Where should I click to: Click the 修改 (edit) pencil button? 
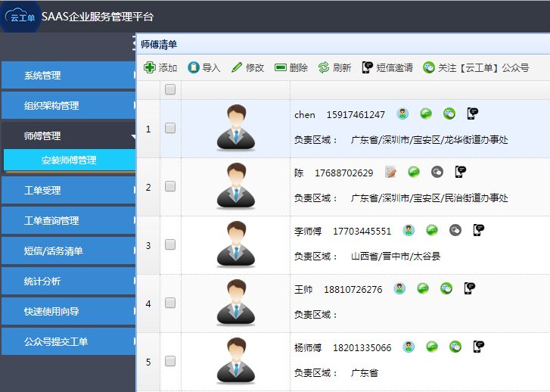[x=247, y=67]
